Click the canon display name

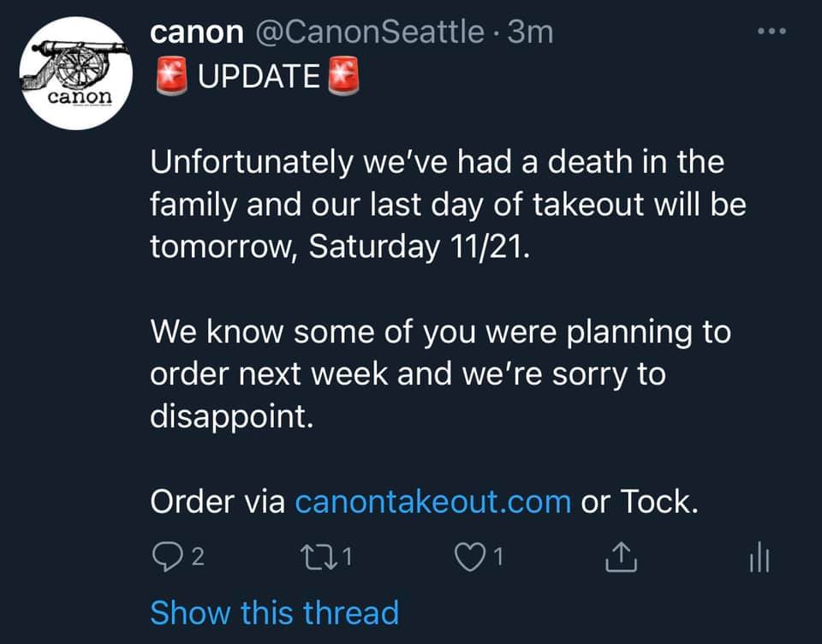tap(197, 33)
